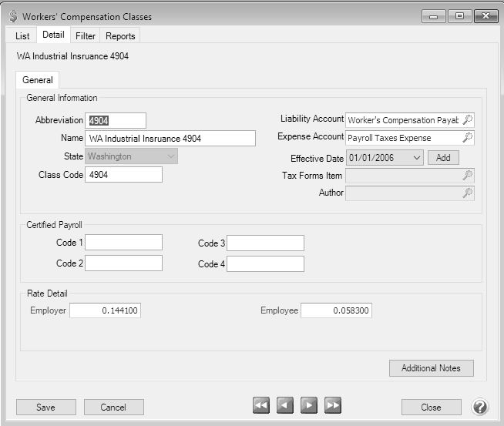Switch to the Reports tab
Image resolution: width=504 pixels, height=426 pixels.
[120, 35]
